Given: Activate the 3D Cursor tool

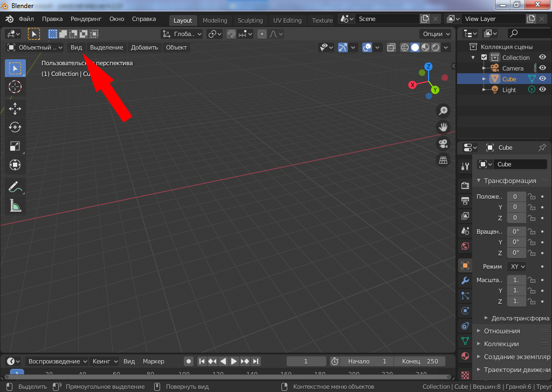Looking at the screenshot, I should coord(15,86).
